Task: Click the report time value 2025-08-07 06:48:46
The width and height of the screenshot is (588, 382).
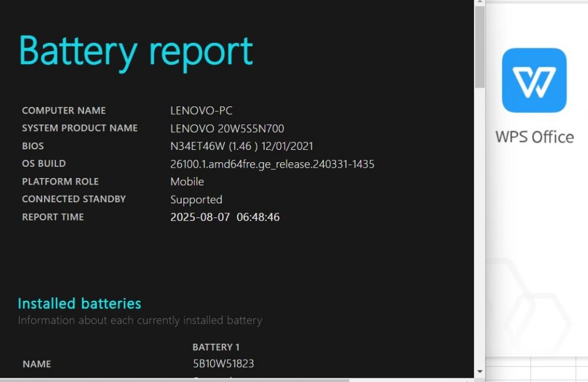Action: click(x=225, y=217)
